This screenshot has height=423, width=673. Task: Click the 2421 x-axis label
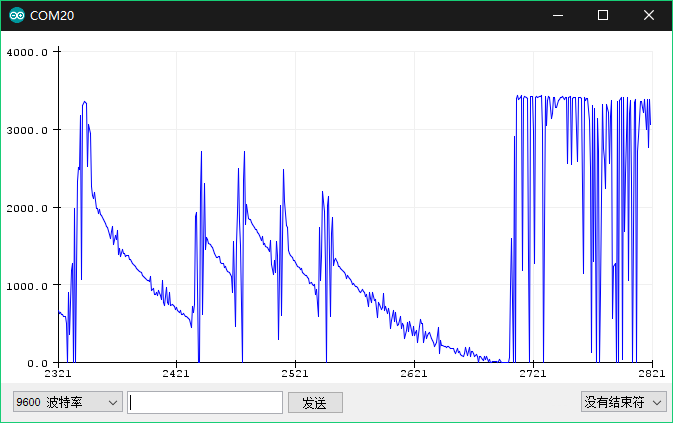coord(176,373)
